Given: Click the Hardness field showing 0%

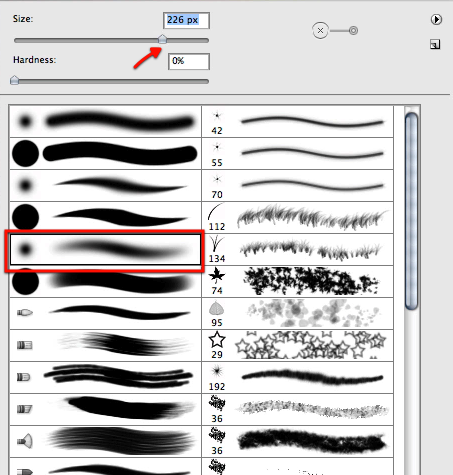Looking at the screenshot, I should click(189, 61).
